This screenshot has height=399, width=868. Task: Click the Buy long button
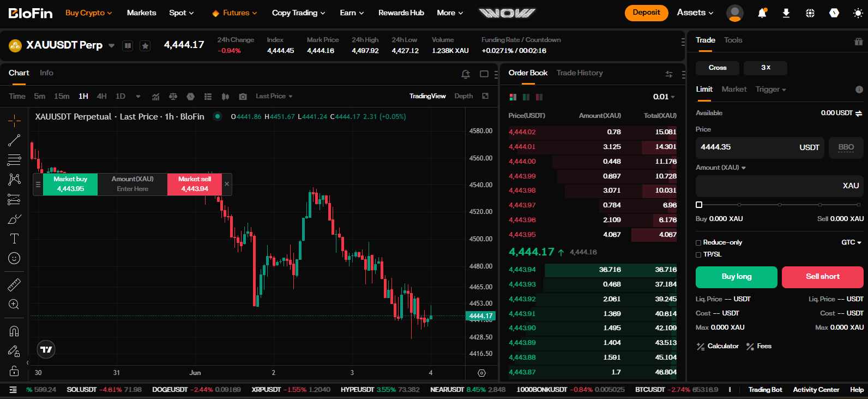[736, 277]
